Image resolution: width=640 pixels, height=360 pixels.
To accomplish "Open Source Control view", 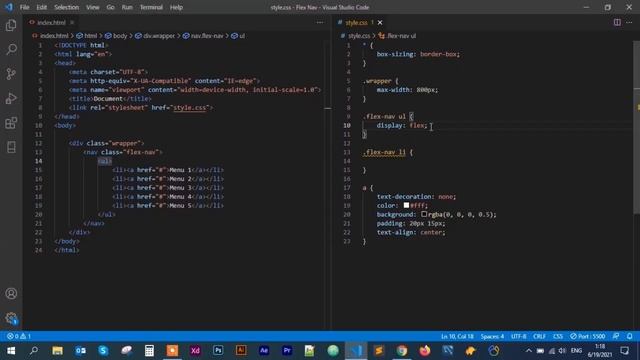I will coord(11,74).
